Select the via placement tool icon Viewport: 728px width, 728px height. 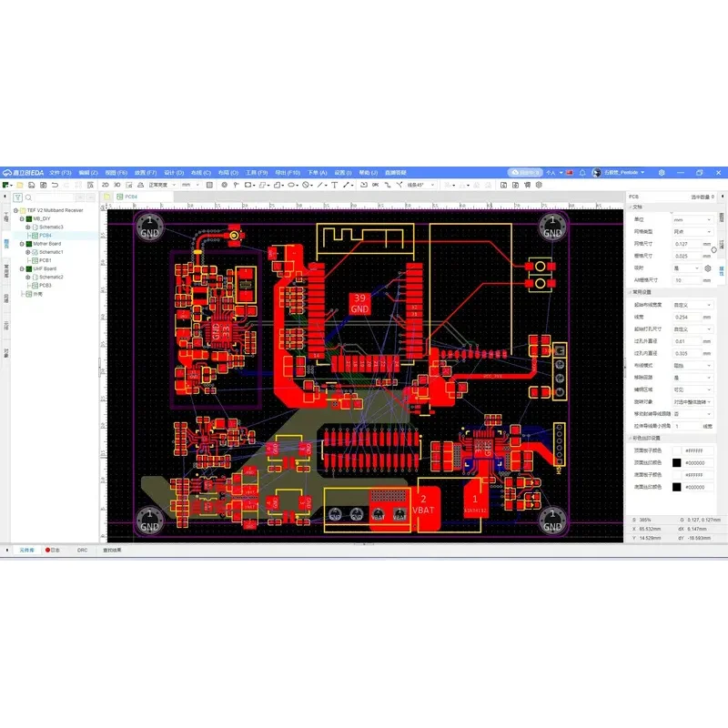tap(224, 185)
